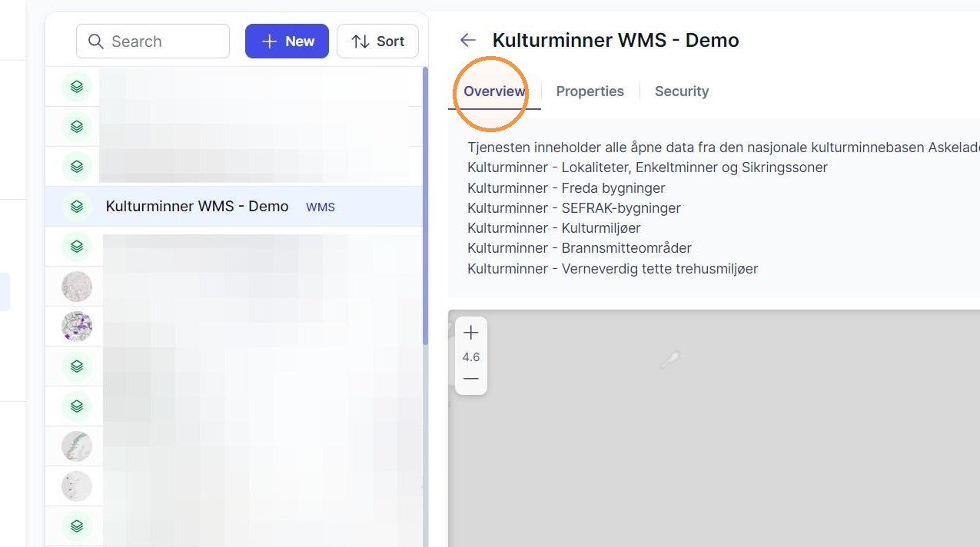Click the list panel's vertical scrollbar
Viewport: 980px width, 547px height.
425,206
